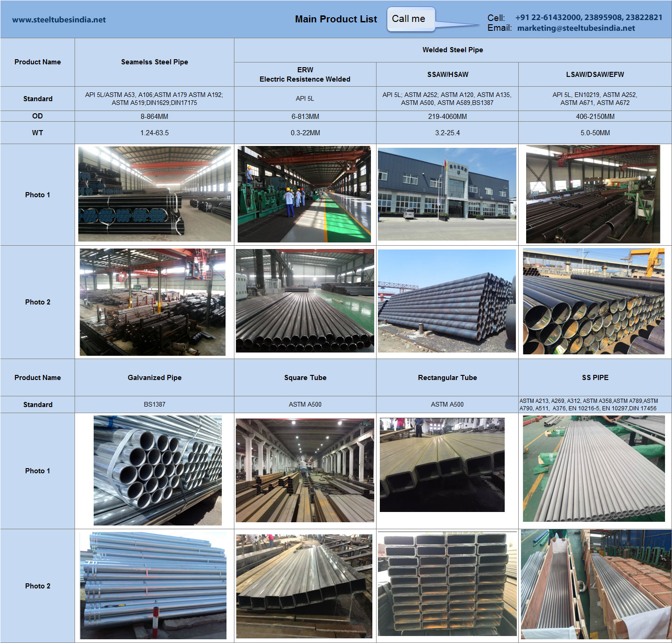Open SS pipes in wooden crates Photo 2
This screenshot has width=672, height=643.
pyautogui.click(x=596, y=584)
